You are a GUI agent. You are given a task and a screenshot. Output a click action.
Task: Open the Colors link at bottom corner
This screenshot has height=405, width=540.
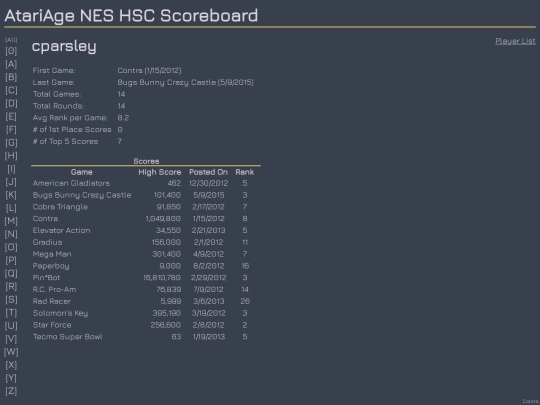pyautogui.click(x=531, y=401)
